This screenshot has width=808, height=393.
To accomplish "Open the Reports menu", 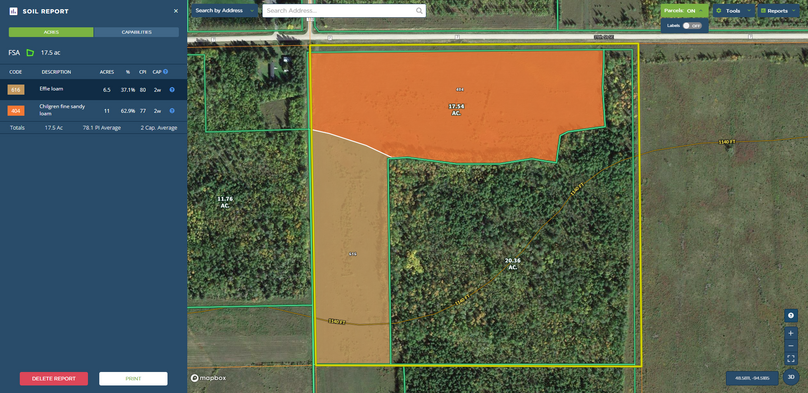I will (778, 10).
